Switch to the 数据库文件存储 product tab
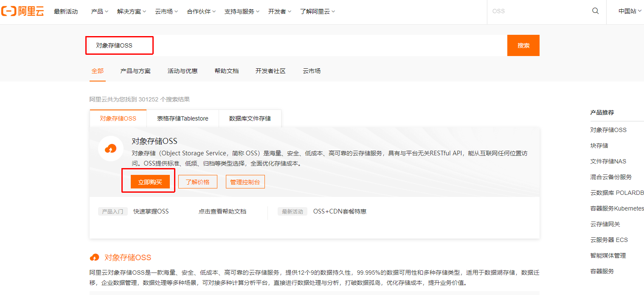The height and width of the screenshot is (295, 644). pyautogui.click(x=250, y=118)
